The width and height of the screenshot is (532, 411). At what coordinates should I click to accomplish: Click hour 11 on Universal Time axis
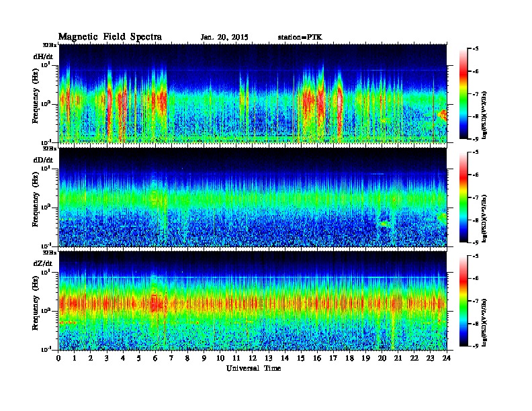[236, 359]
